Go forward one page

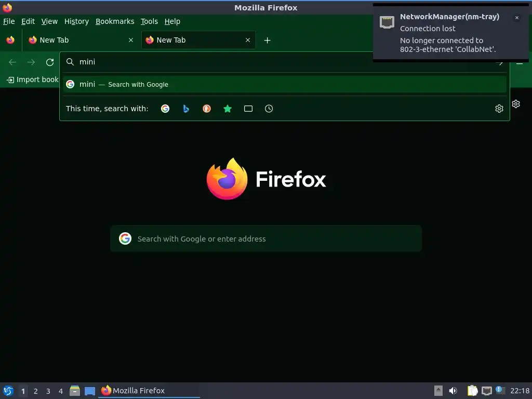pos(31,62)
